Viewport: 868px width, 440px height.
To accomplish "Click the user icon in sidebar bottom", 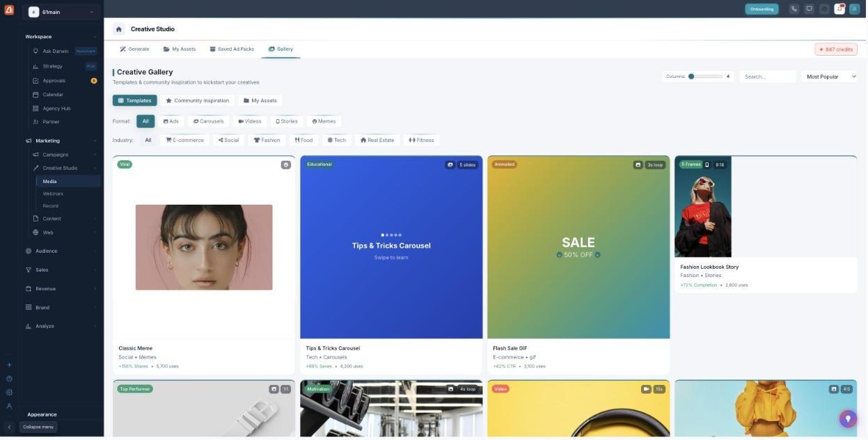I will (x=9, y=406).
